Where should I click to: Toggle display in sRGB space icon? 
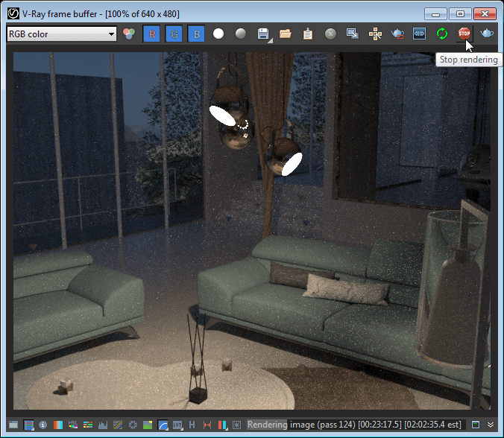coord(163,425)
